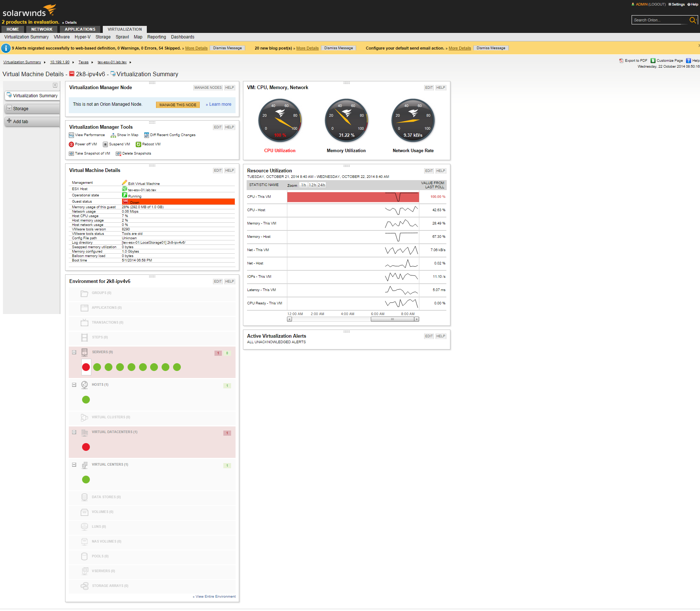The height and width of the screenshot is (611, 700).
Task: Open the Sprawl submenu item
Action: [122, 37]
